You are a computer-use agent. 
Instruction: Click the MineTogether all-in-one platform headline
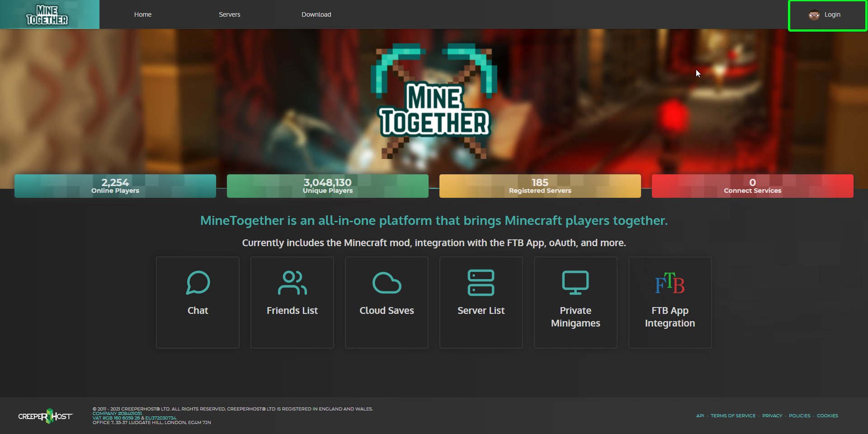click(434, 221)
